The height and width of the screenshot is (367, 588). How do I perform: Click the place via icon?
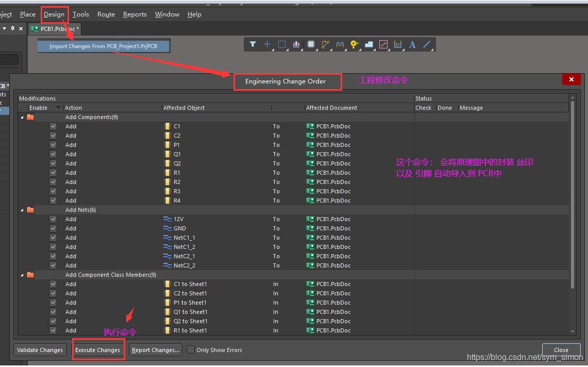tap(354, 45)
